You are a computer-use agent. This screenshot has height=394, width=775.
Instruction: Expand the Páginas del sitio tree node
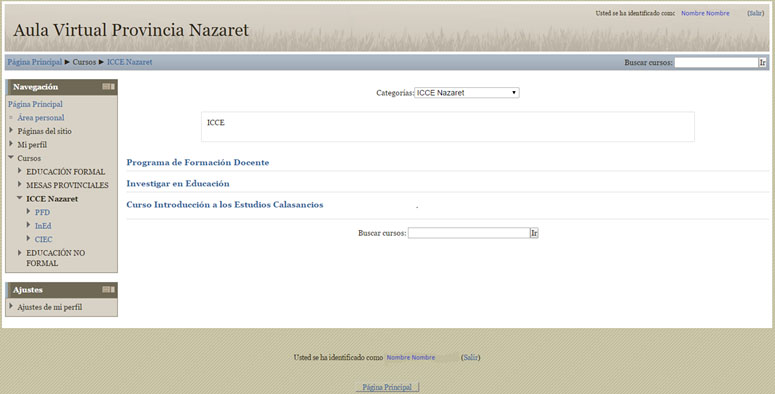coord(11,131)
